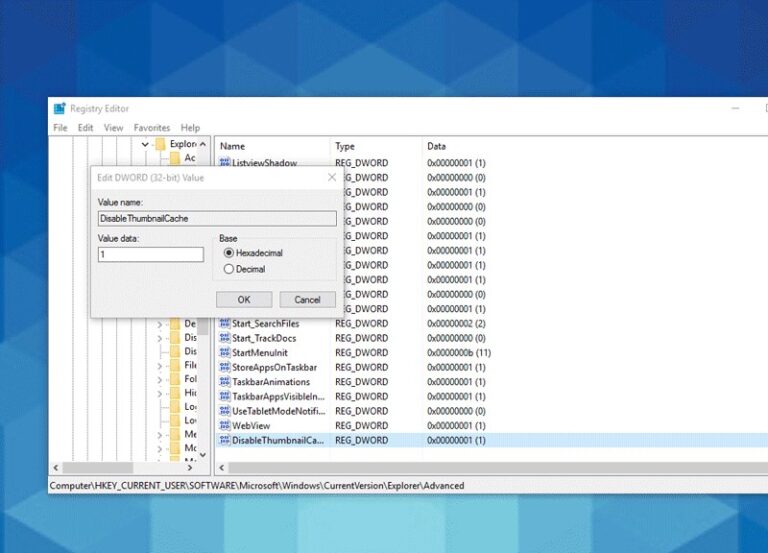Image resolution: width=768 pixels, height=553 pixels.
Task: Close the Edit DWORD dialog with X
Action: point(332,177)
